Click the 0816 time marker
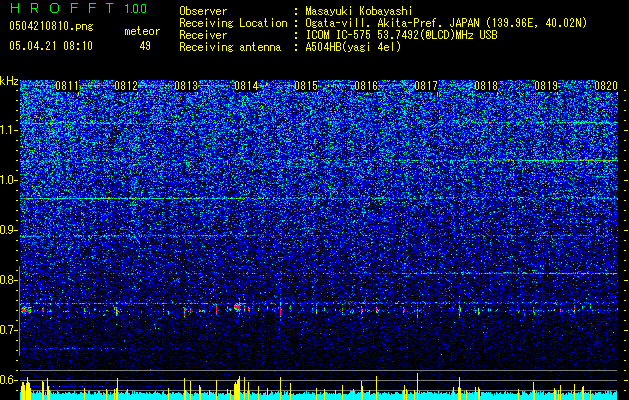 (366, 86)
